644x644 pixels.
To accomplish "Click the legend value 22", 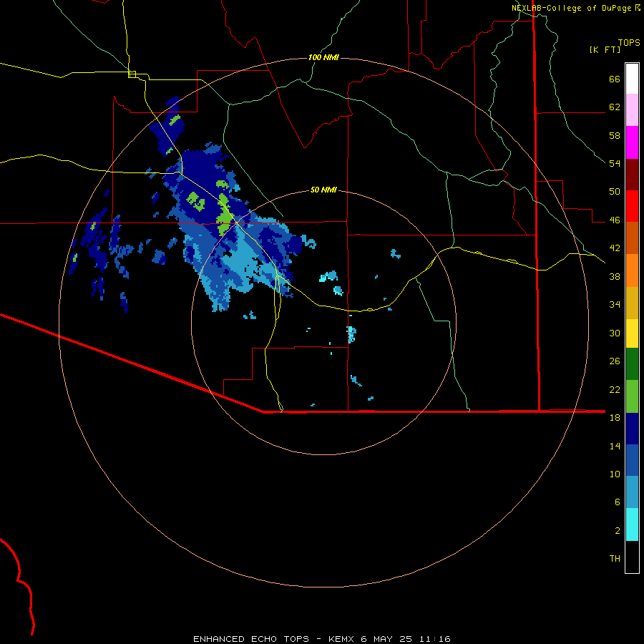I will point(615,389).
